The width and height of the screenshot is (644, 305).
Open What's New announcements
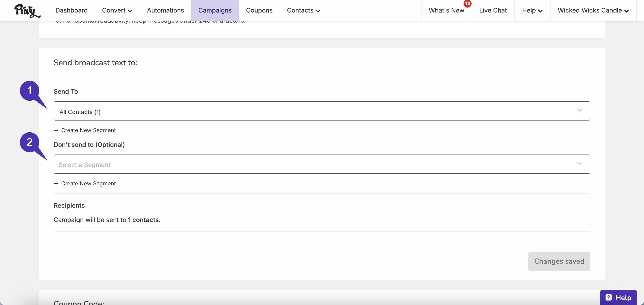(x=446, y=10)
